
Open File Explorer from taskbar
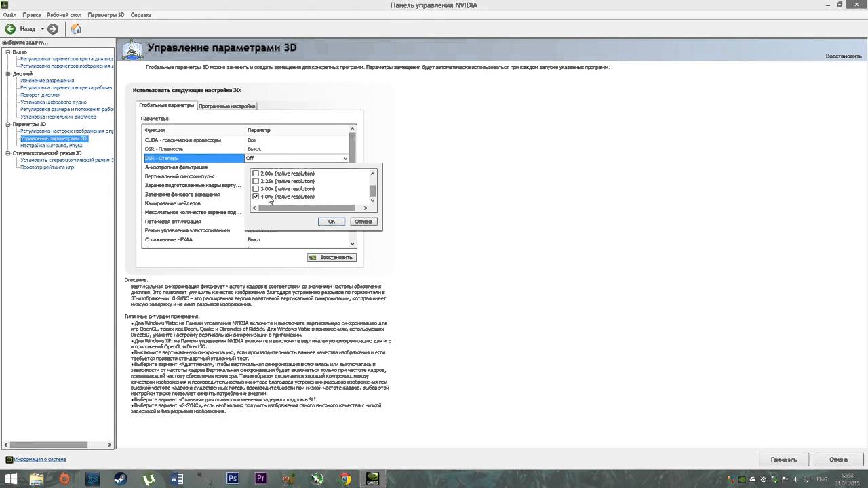pos(37,479)
